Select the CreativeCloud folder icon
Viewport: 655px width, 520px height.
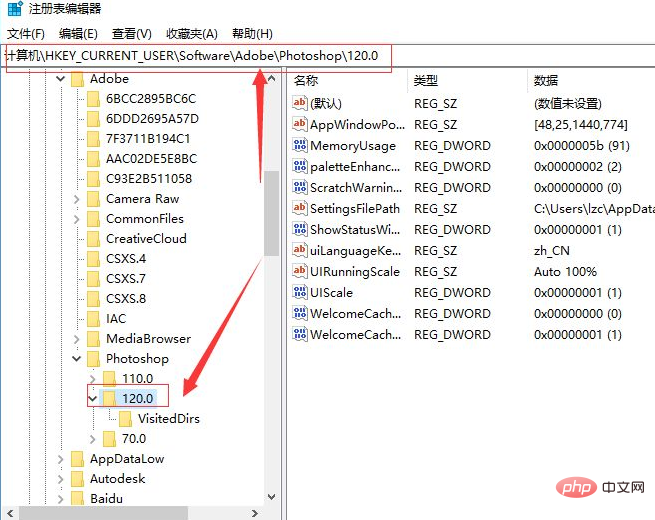[93, 238]
